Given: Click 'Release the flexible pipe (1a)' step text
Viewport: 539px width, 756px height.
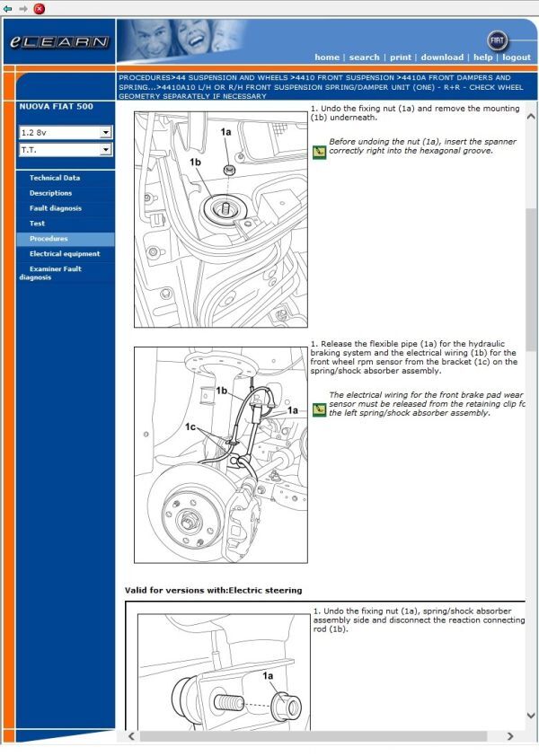Looking at the screenshot, I should 414,357.
